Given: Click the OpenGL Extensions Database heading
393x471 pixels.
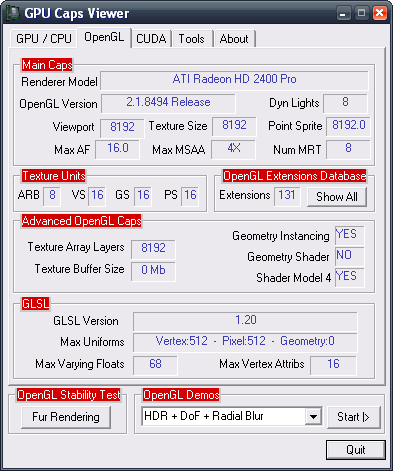Looking at the screenshot, I should [x=295, y=176].
